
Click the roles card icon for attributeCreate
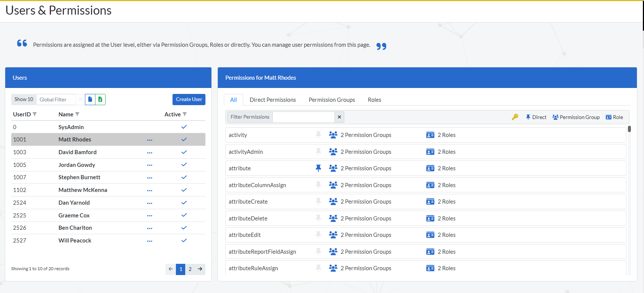(430, 202)
